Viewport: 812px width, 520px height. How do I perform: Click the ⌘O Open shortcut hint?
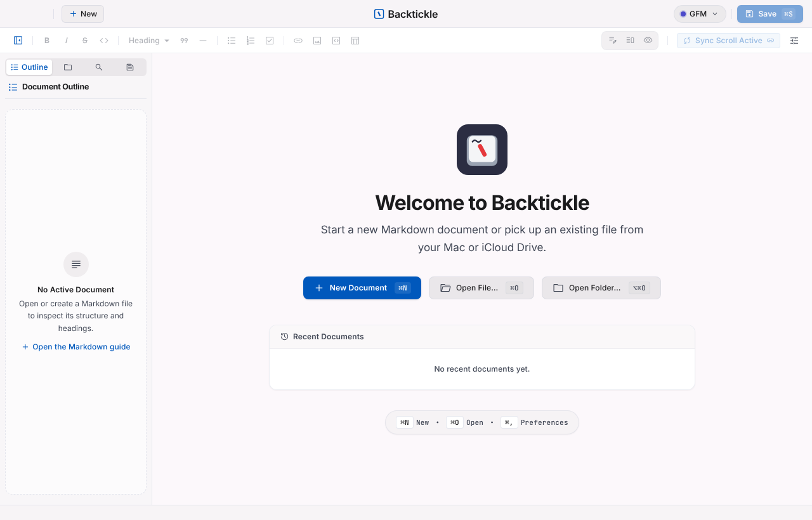coord(465,422)
